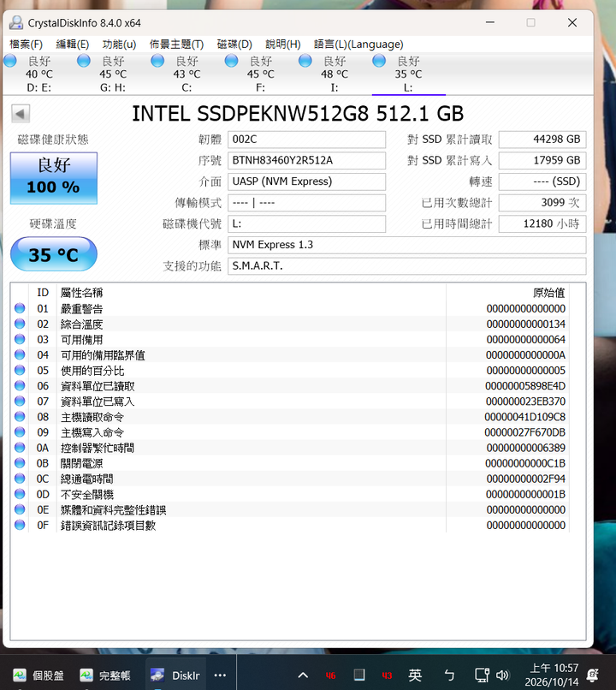The height and width of the screenshot is (690, 616).
Task: Click the 良好 100 % health status button
Action: (54, 178)
